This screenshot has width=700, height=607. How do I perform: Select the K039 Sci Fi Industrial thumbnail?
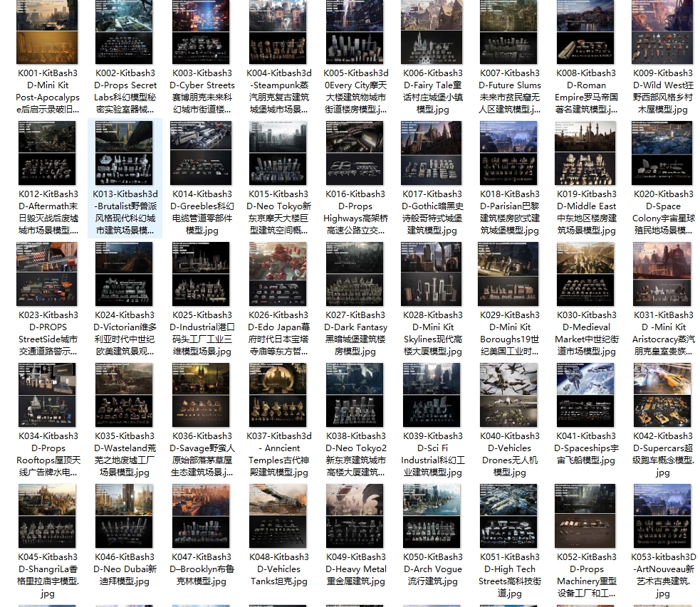click(x=432, y=395)
